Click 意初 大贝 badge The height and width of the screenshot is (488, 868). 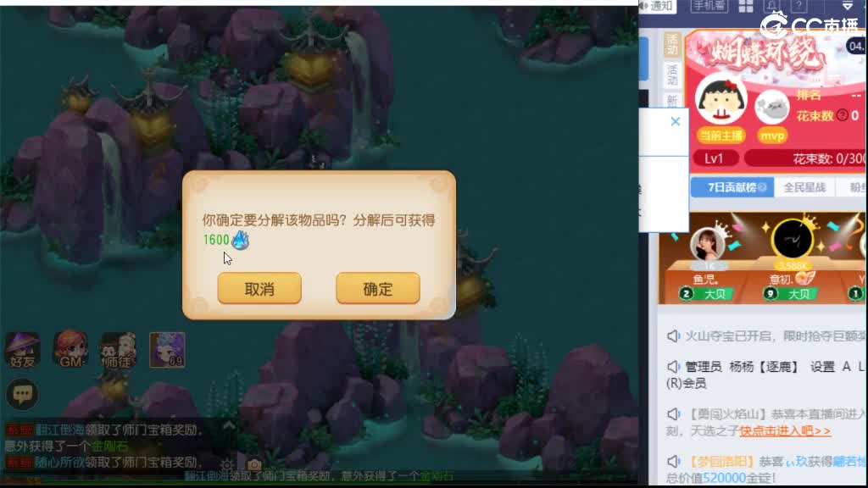point(791,294)
